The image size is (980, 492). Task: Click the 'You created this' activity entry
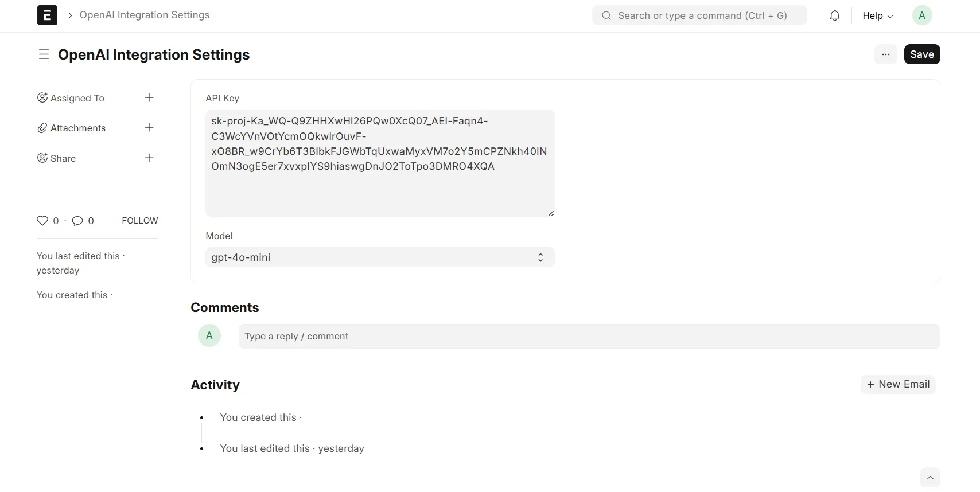tap(261, 417)
